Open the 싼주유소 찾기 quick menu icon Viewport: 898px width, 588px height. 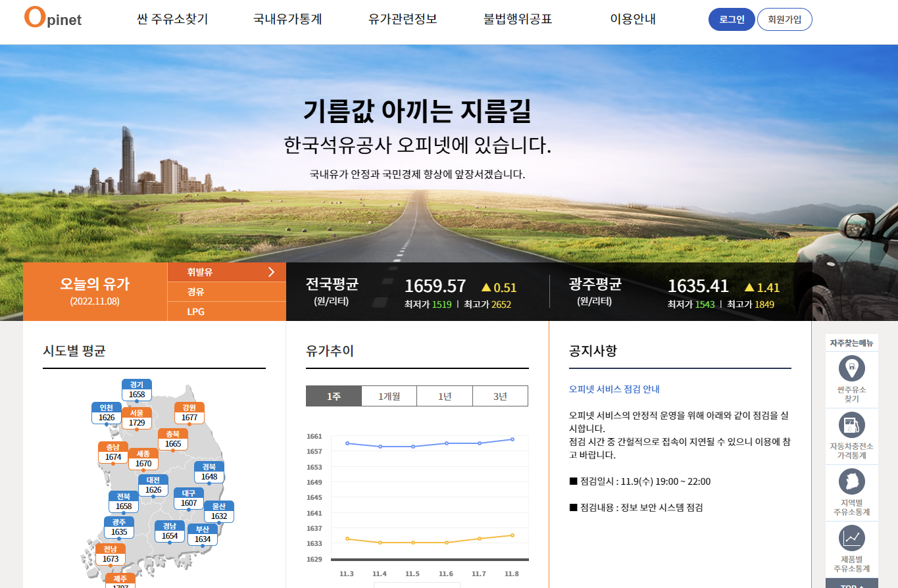[x=852, y=368]
